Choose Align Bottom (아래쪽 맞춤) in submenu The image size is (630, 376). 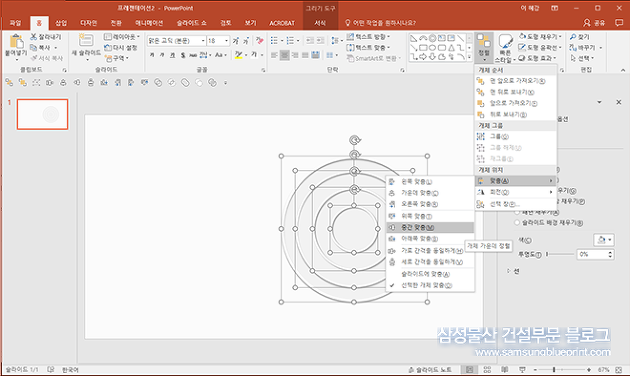(x=430, y=239)
